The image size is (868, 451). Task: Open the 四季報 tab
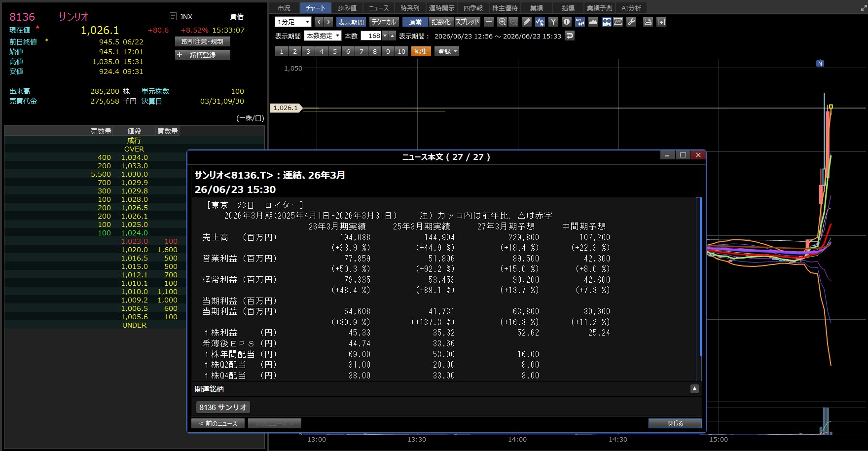473,8
